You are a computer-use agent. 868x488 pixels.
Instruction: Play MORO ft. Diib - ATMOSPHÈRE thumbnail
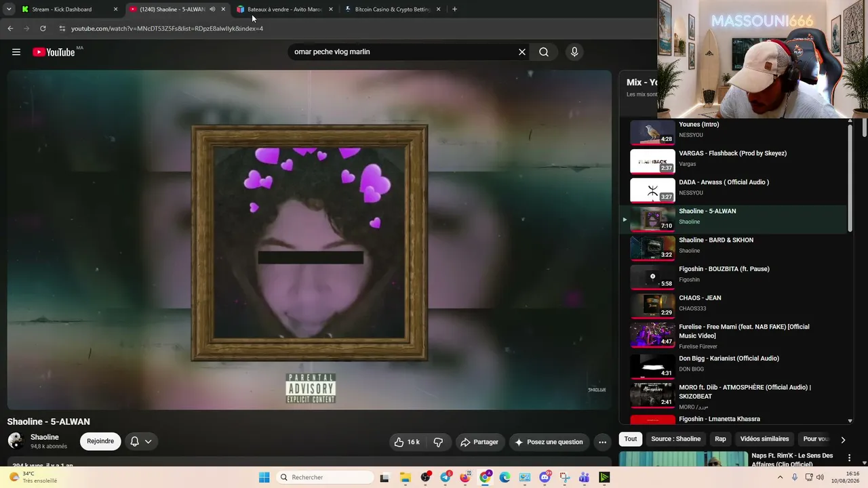point(652,396)
